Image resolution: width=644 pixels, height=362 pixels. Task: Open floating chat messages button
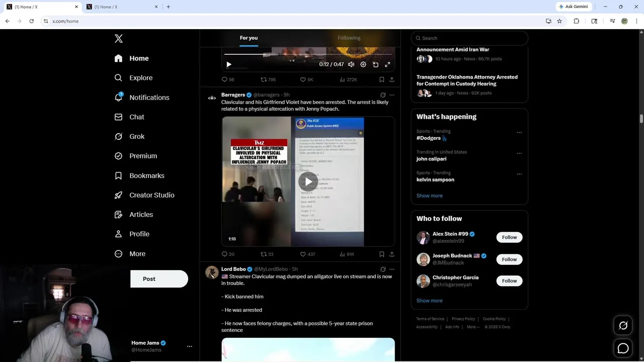coord(623,348)
